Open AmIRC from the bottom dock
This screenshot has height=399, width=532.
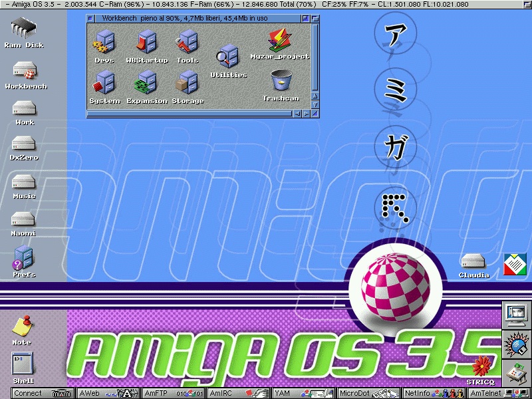coord(239,393)
